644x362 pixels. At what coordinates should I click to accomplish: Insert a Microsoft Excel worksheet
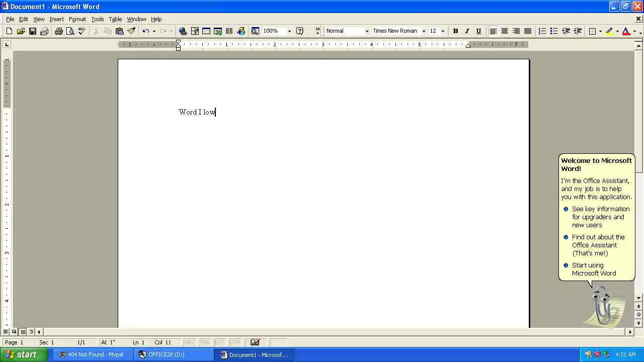[218, 31]
